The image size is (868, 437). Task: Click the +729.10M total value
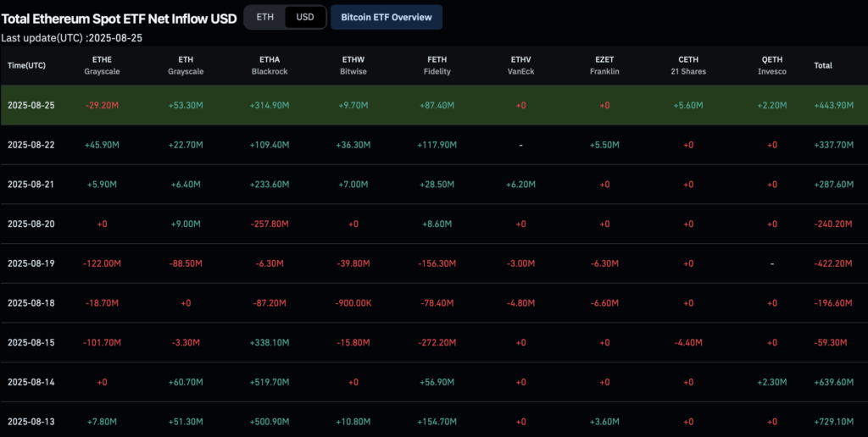(x=833, y=422)
